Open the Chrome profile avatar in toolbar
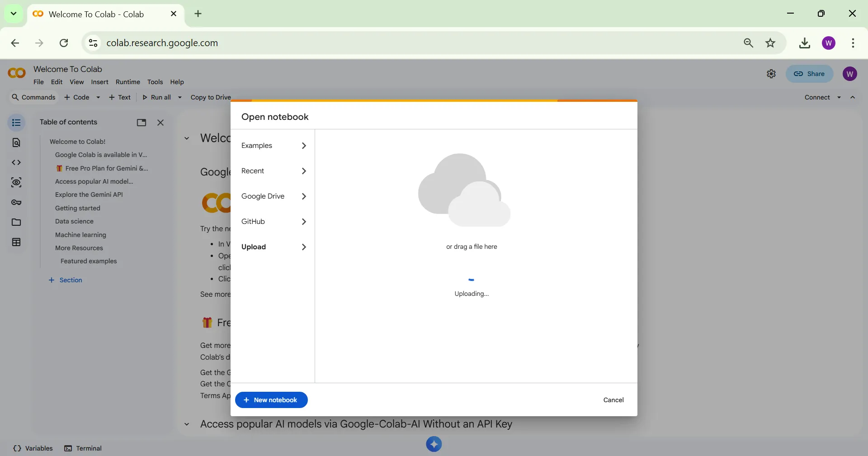The height and width of the screenshot is (456, 868). [x=829, y=43]
